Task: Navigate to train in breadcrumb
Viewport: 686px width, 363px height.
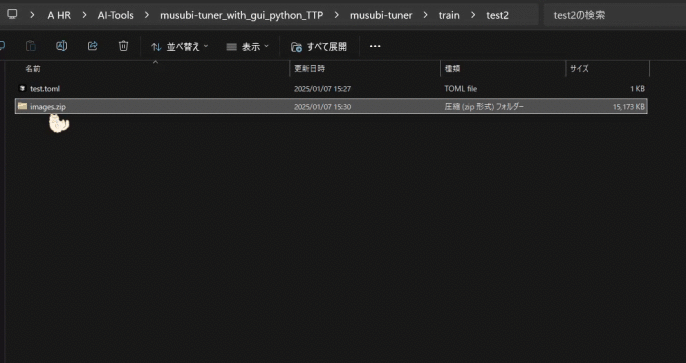Action: (449, 15)
